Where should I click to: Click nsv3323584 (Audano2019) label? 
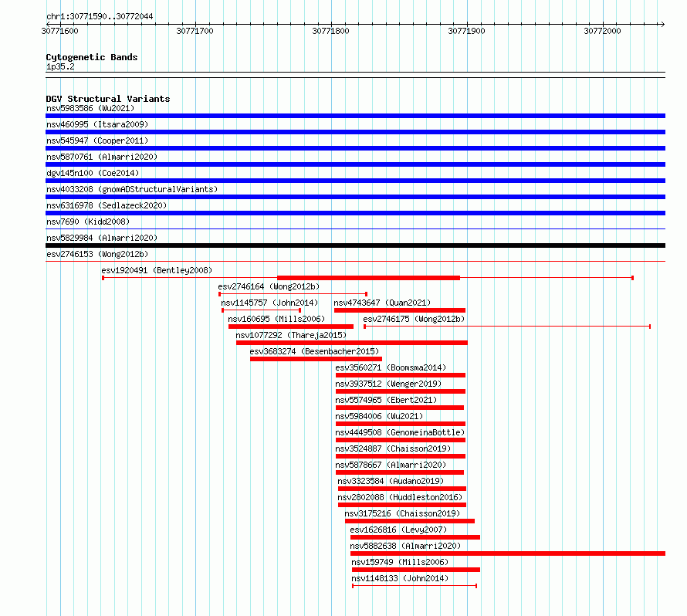(391, 481)
